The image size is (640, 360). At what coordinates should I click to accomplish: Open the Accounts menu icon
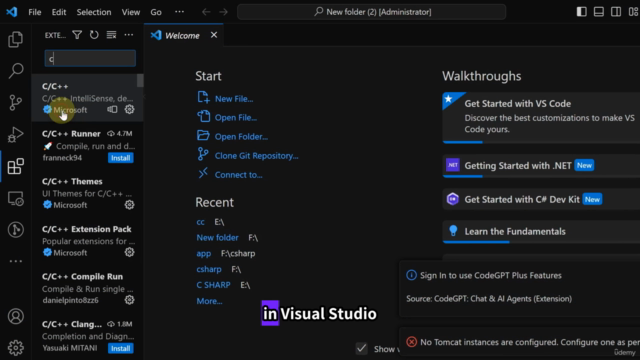[16, 316]
